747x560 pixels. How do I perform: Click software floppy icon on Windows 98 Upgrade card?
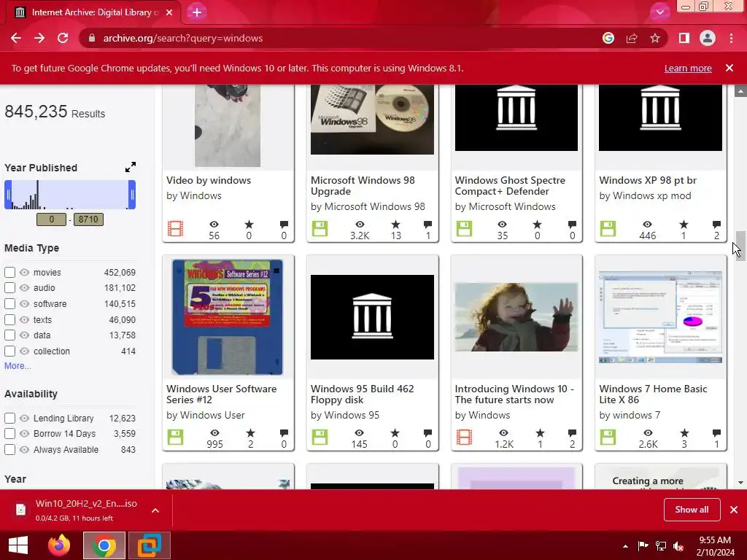(x=320, y=228)
